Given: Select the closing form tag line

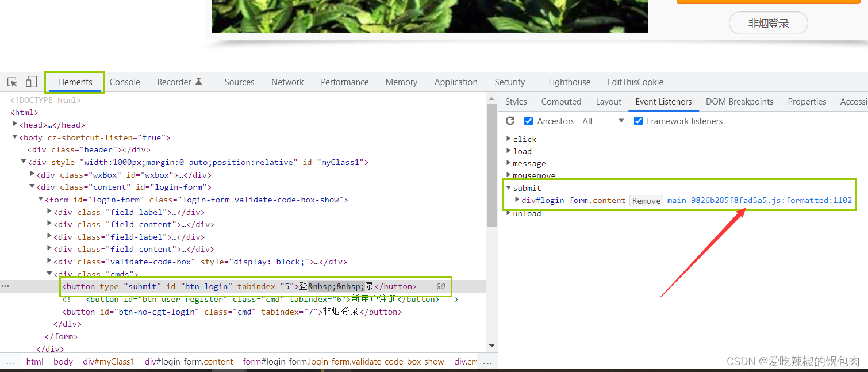Looking at the screenshot, I should coord(61,336).
